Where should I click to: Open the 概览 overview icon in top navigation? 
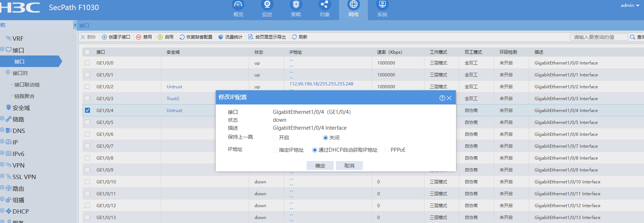click(238, 5)
